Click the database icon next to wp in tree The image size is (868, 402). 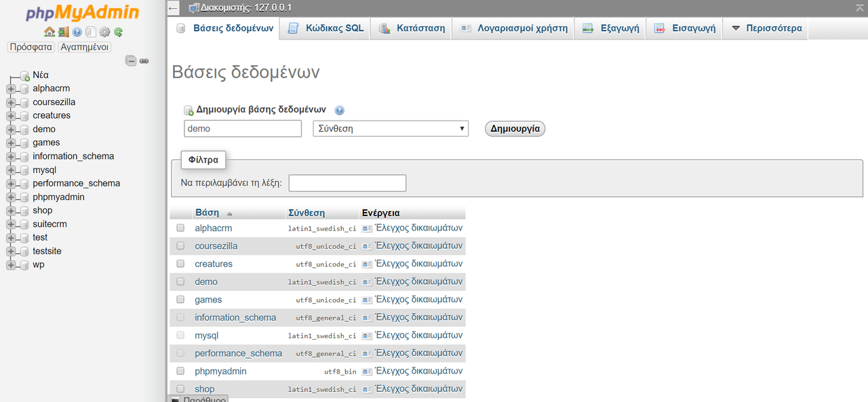(24, 265)
